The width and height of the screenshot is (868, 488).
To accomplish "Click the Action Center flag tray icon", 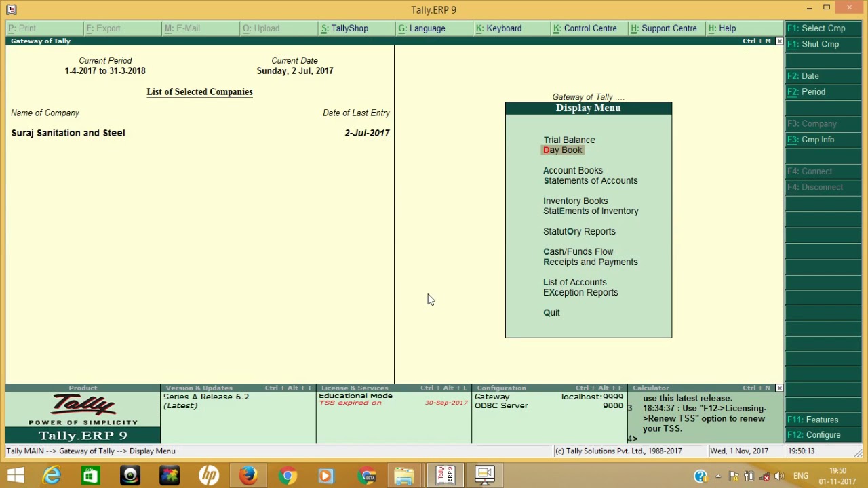I will 734,476.
